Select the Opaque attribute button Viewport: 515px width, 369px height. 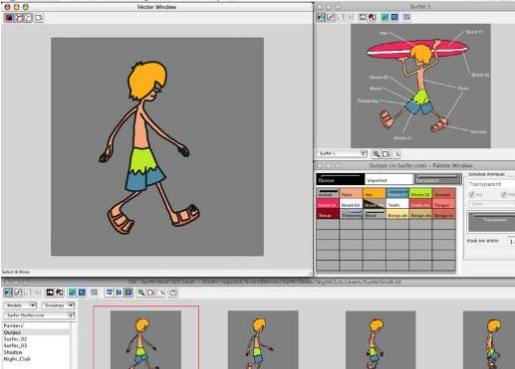(340, 179)
